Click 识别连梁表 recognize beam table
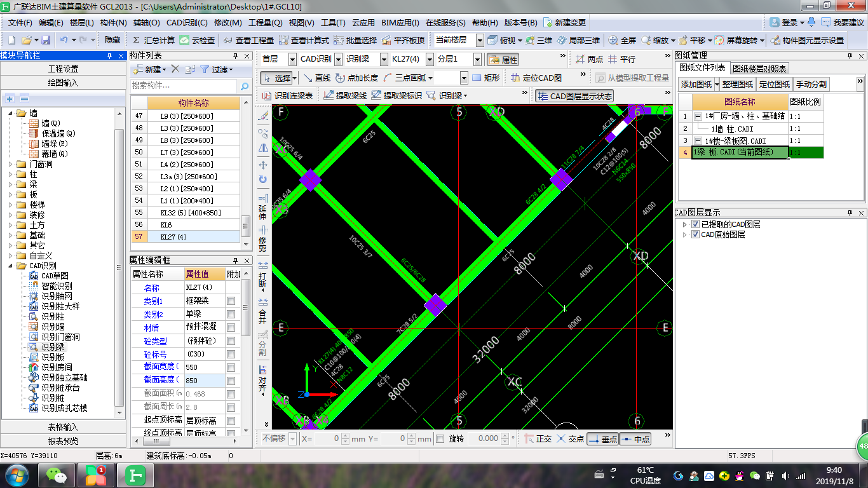 (x=287, y=95)
